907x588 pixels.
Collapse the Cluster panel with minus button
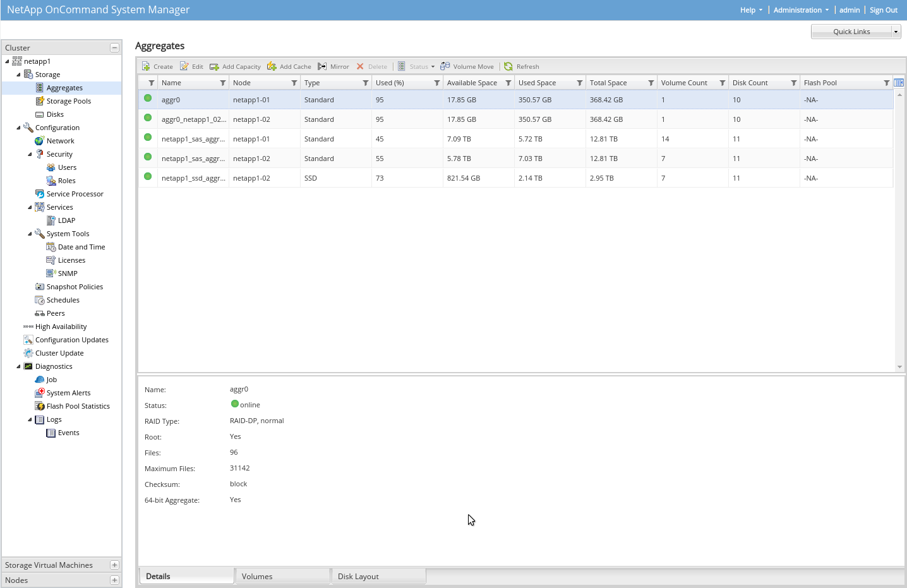point(114,48)
